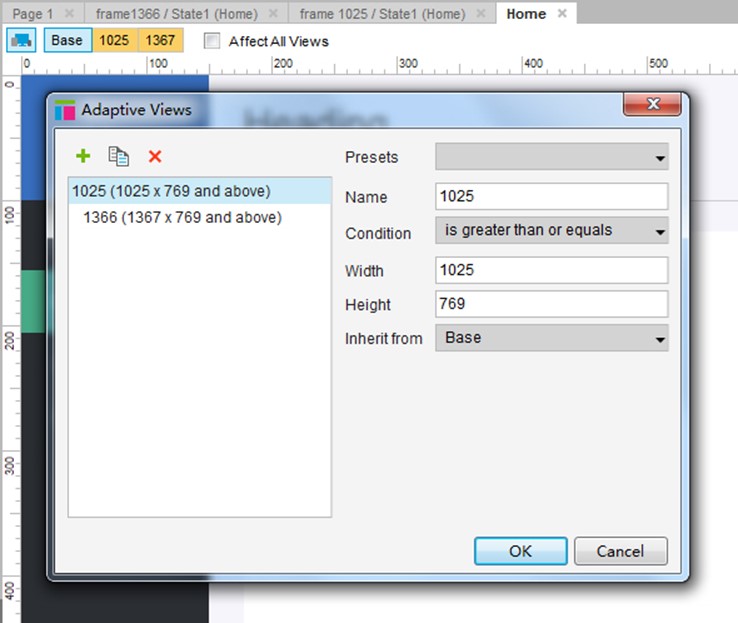Switch to frame1366 / State1 (Home) tab
Viewport: 738px width, 623px height.
point(177,14)
